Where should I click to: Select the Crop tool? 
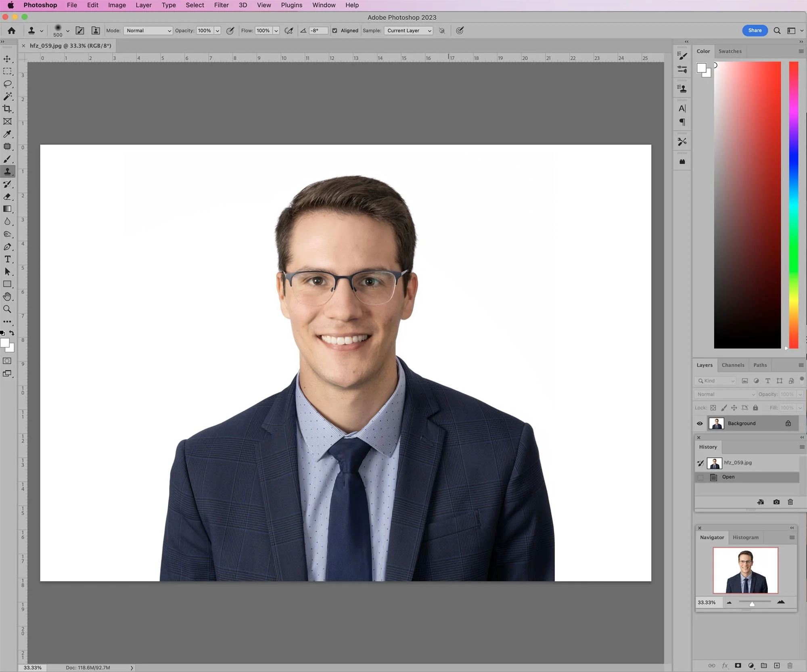[7, 109]
